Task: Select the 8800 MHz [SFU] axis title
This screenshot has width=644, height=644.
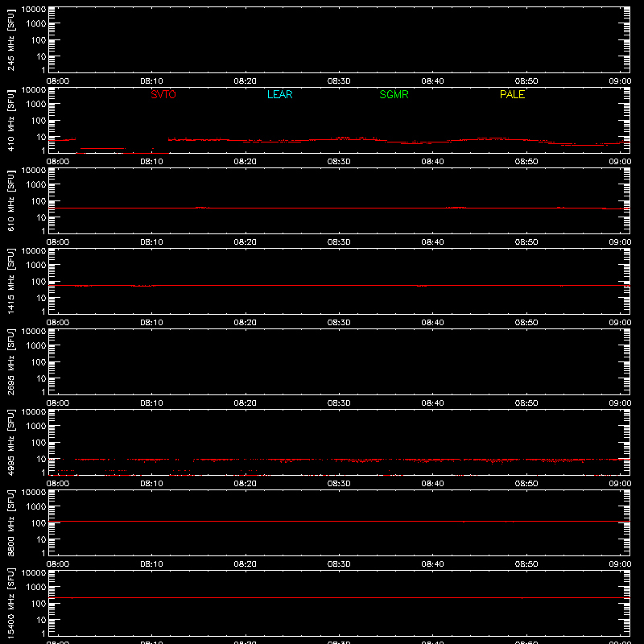Action: pyautogui.click(x=10, y=522)
